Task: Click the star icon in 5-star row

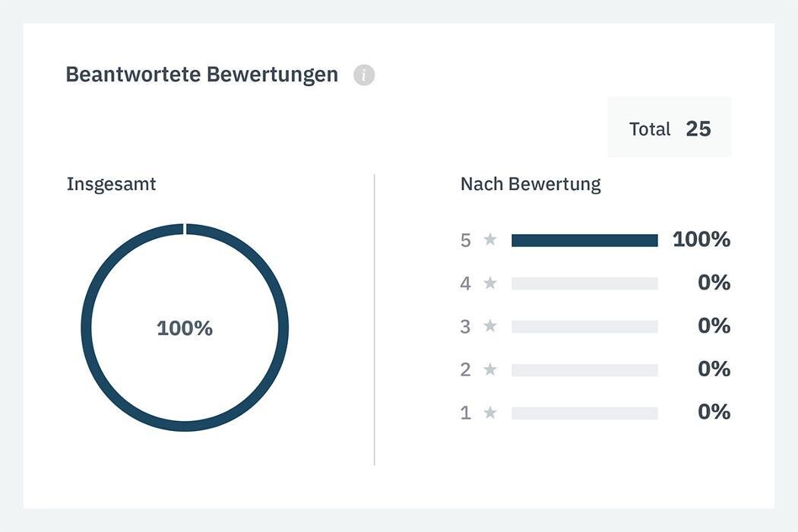Action: [490, 240]
